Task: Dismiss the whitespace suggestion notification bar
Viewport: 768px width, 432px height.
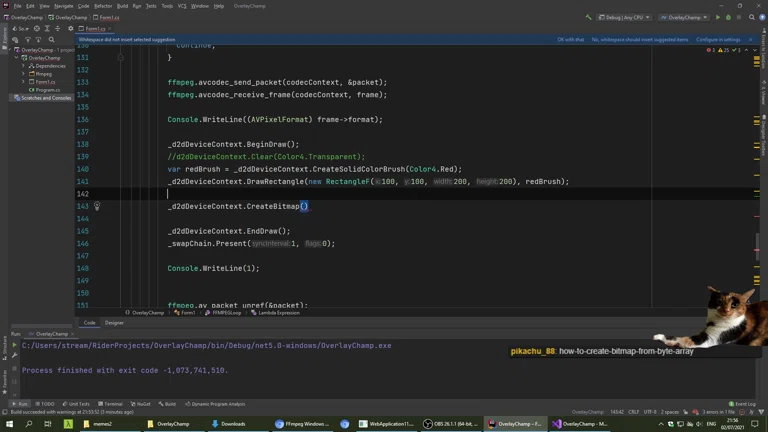Action: click(x=750, y=40)
